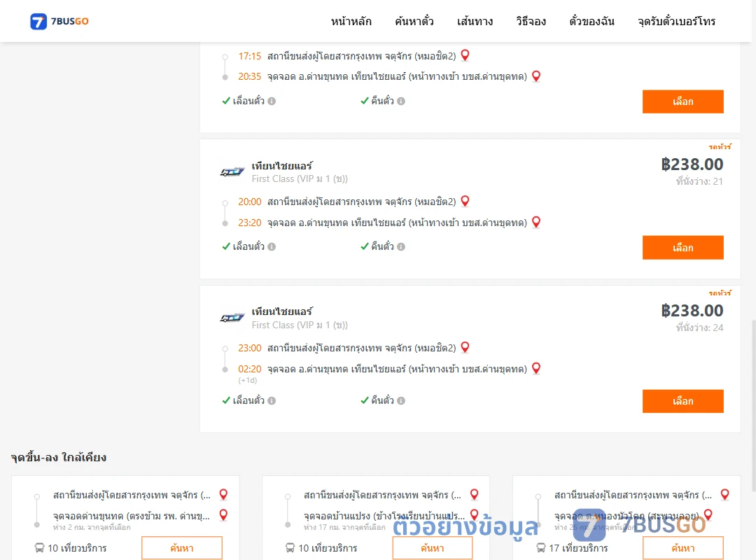Image resolution: width=756 pixels, height=560 pixels.
Task: Open the หน้าหลัก menu item
Action: pos(351,21)
